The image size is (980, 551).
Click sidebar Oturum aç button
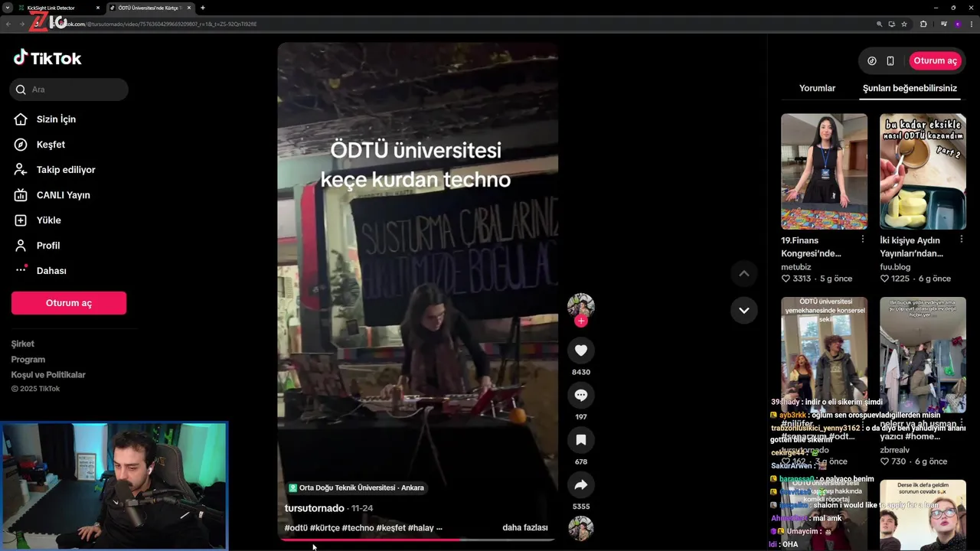tap(69, 303)
